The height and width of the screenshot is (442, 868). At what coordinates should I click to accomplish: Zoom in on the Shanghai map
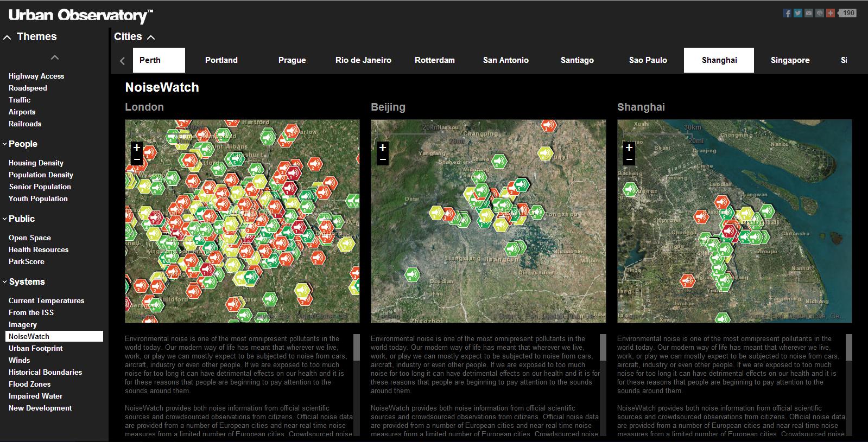629,148
